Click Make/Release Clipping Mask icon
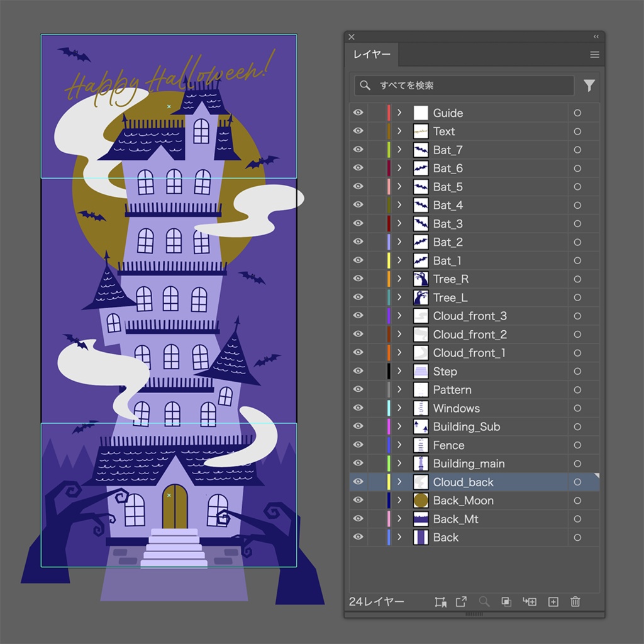The image size is (644, 644). 506,602
